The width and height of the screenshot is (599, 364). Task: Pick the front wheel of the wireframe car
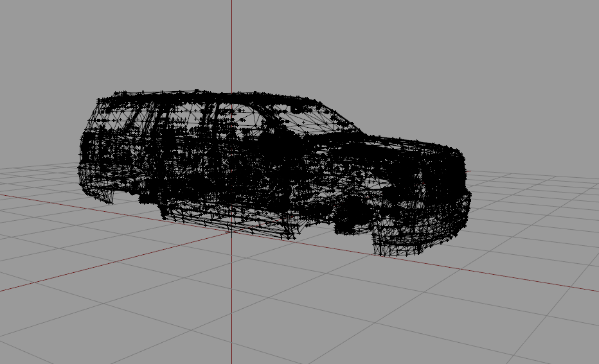click(x=353, y=214)
